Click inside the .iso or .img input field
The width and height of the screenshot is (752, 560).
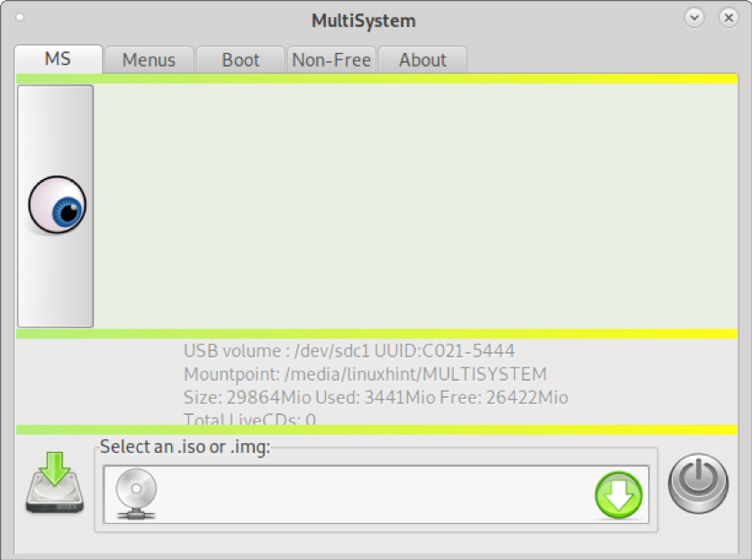click(x=376, y=494)
